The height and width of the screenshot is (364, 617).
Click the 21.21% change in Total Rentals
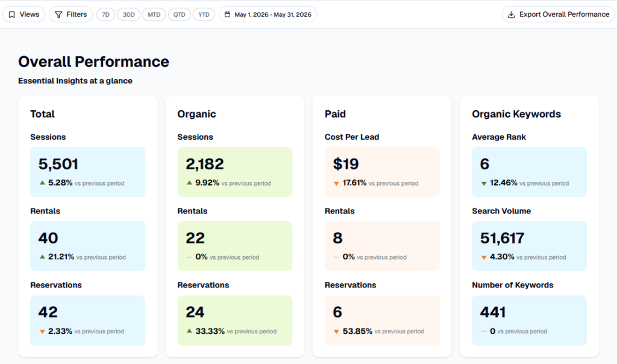[x=61, y=257]
